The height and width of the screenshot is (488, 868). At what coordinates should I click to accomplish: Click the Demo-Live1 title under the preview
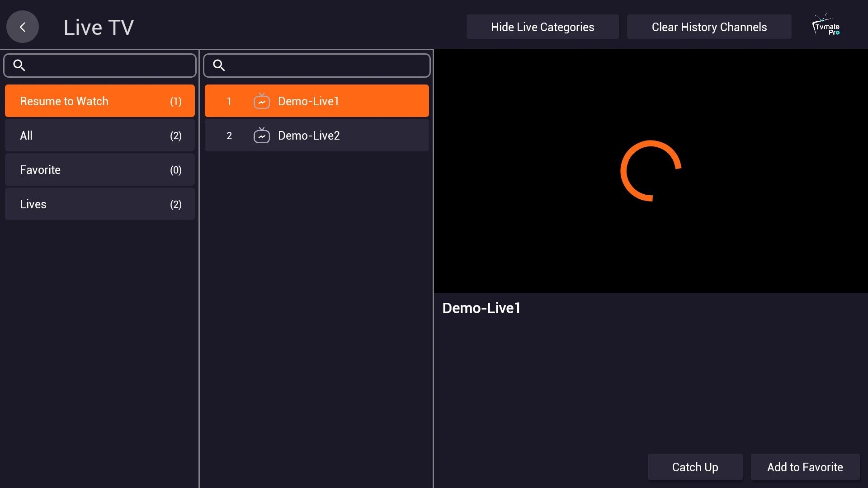click(481, 308)
